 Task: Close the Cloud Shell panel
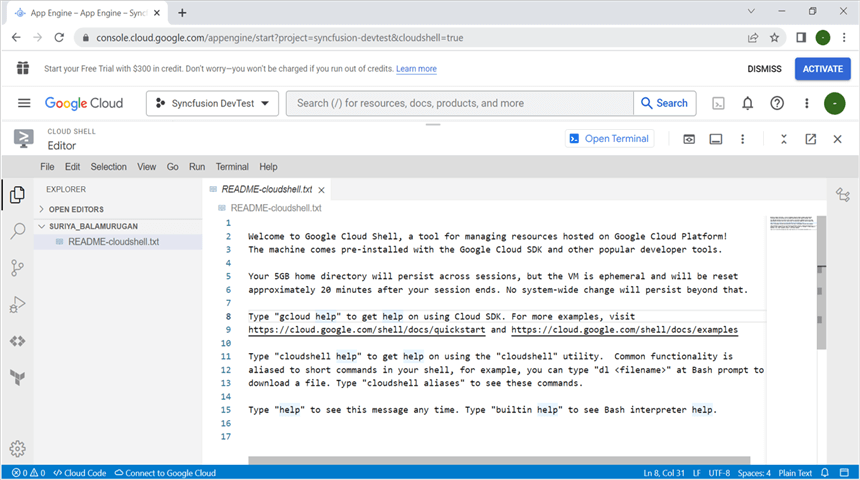click(x=838, y=139)
